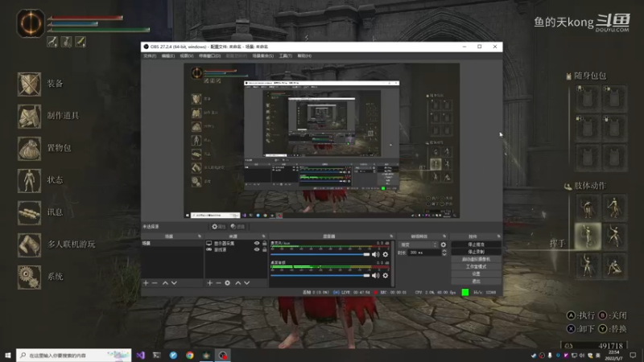
Task: Open the Docks menu (停靠窗口) in OBS
Action: click(210, 56)
